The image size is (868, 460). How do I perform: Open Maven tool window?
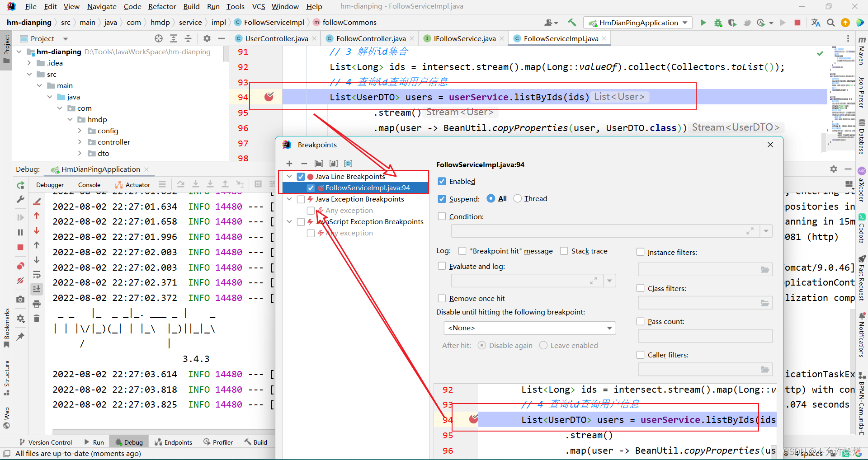(x=862, y=51)
